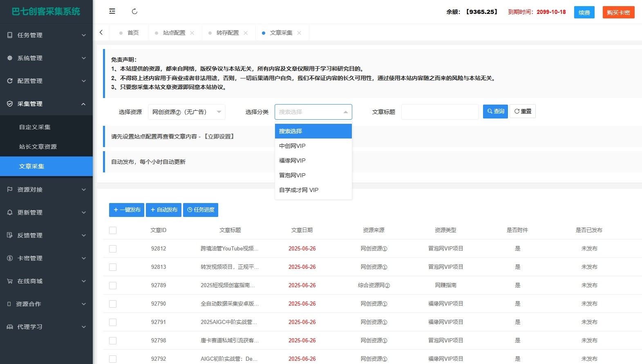
Task: Click the back arrow left of tabs
Action: pyautogui.click(x=101, y=32)
